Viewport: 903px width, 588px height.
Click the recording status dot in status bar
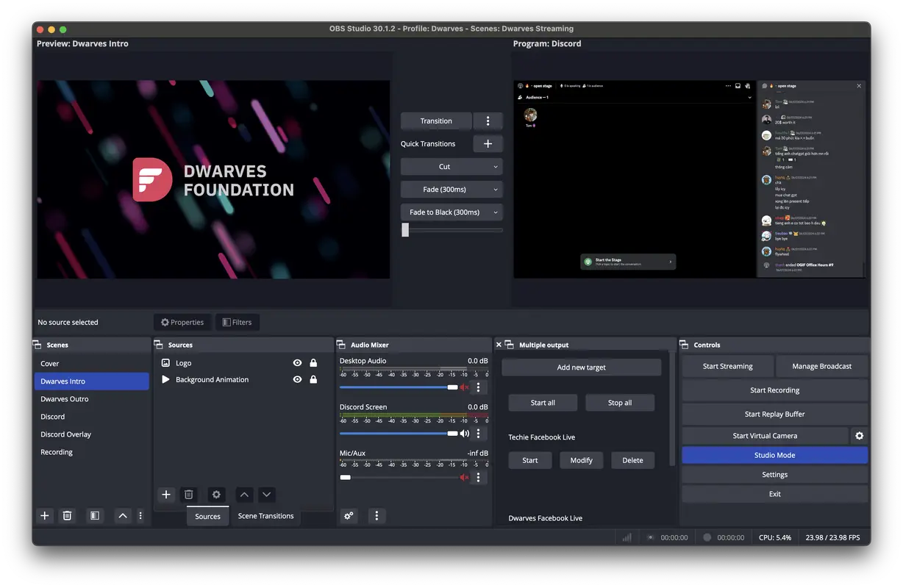point(707,537)
